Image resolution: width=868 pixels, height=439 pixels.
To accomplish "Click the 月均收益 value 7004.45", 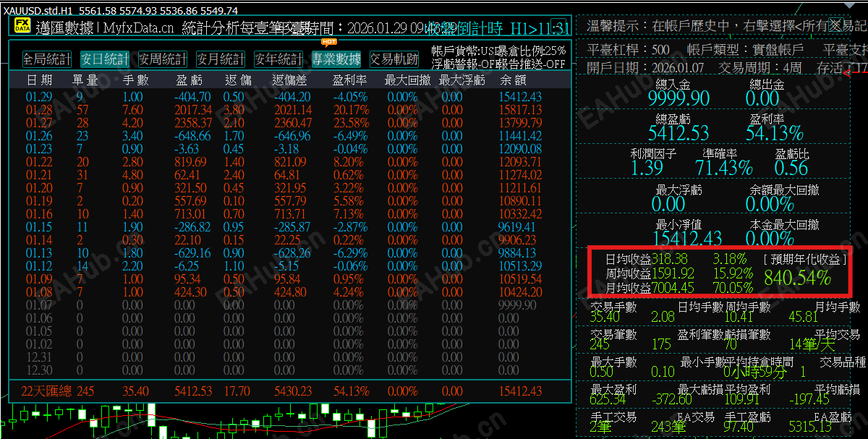I will click(x=673, y=288).
